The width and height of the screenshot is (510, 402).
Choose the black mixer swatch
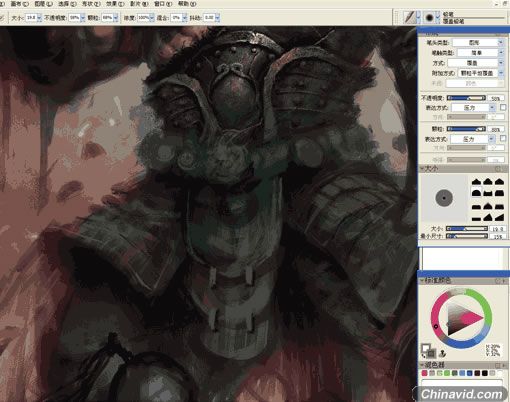(485, 373)
